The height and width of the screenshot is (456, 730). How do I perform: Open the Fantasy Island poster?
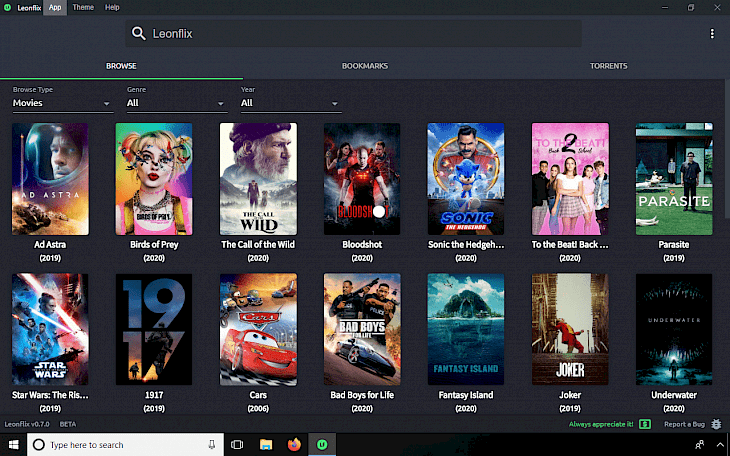click(x=466, y=329)
